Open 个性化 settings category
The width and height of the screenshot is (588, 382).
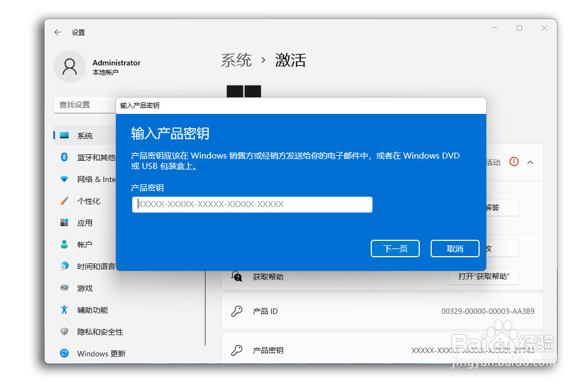(89, 201)
